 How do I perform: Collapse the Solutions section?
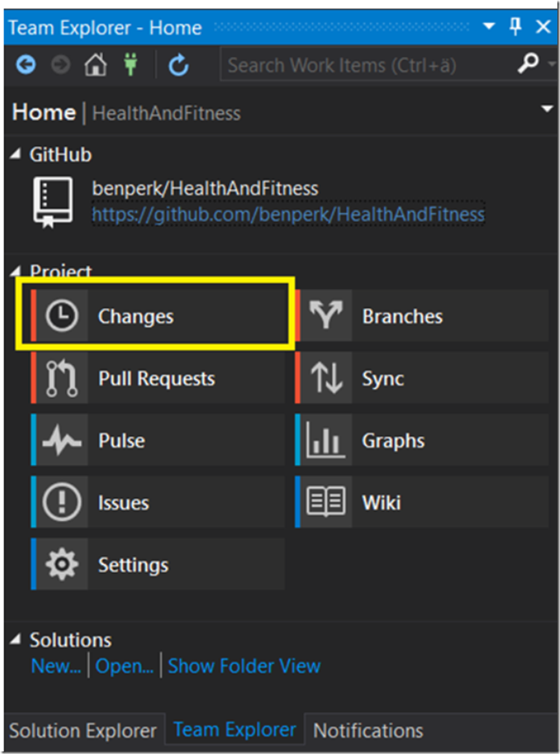pyautogui.click(x=16, y=640)
